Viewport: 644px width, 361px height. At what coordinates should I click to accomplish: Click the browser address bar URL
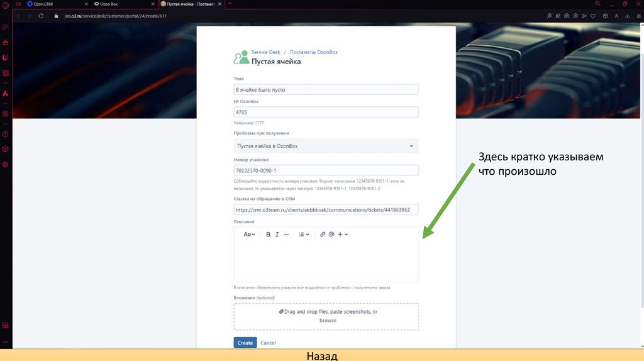(x=116, y=16)
